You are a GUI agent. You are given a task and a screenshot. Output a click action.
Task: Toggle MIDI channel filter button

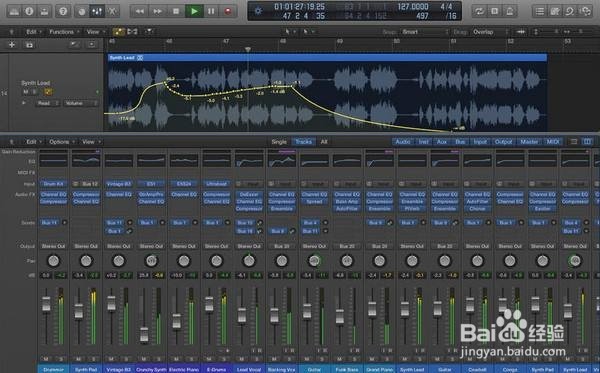[x=553, y=142]
